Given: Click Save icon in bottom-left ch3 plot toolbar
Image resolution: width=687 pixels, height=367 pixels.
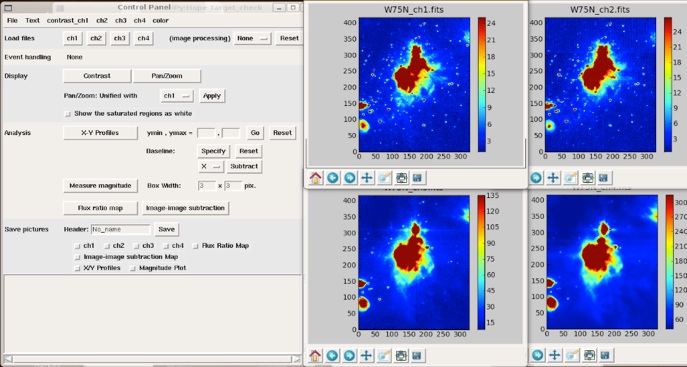Looking at the screenshot, I should click(417, 356).
